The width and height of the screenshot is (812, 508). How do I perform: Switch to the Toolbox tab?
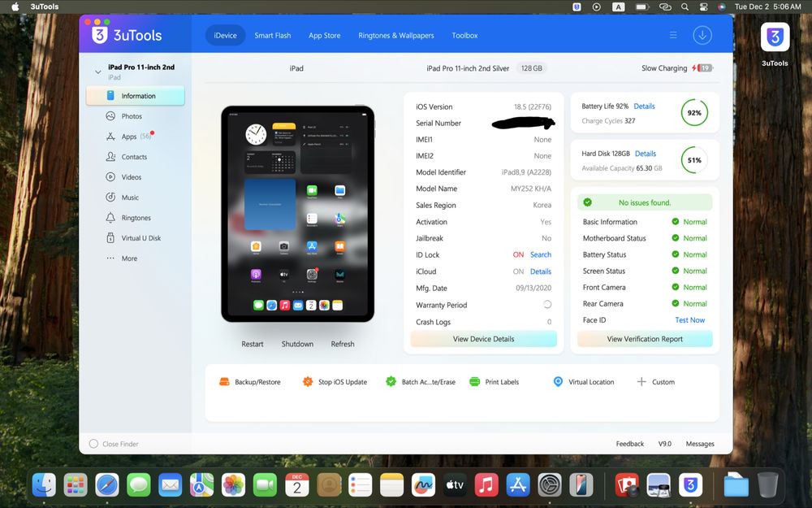(x=464, y=35)
